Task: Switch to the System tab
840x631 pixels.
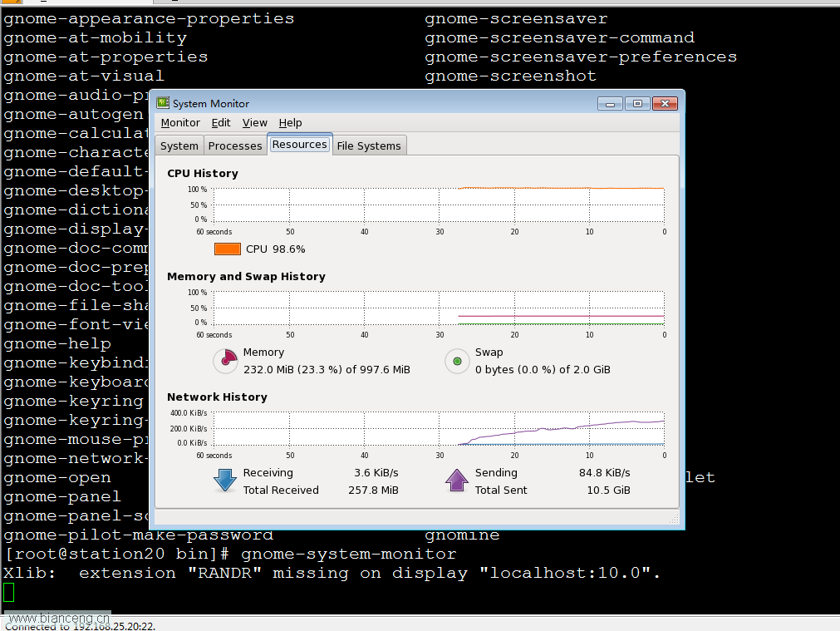Action: click(x=179, y=145)
